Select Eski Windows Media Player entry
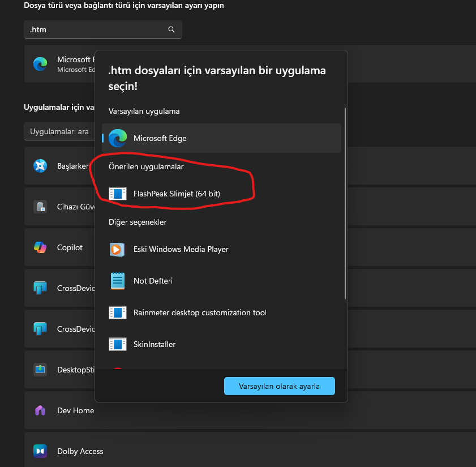This screenshot has width=476, height=467. tap(221, 249)
